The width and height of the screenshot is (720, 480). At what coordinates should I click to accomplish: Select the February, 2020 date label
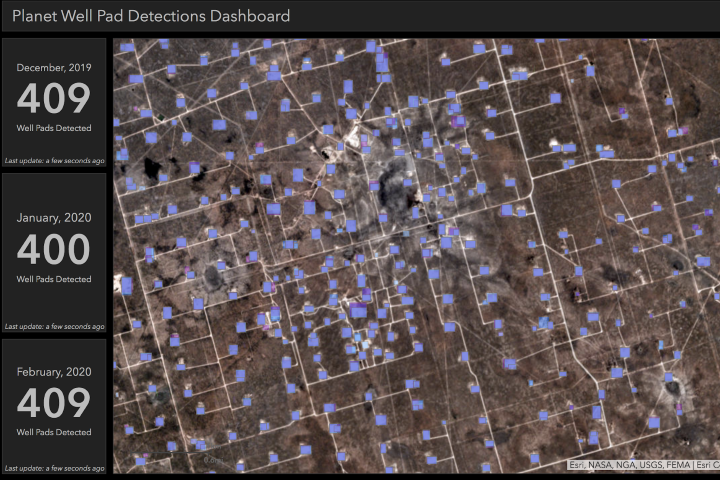click(x=54, y=372)
